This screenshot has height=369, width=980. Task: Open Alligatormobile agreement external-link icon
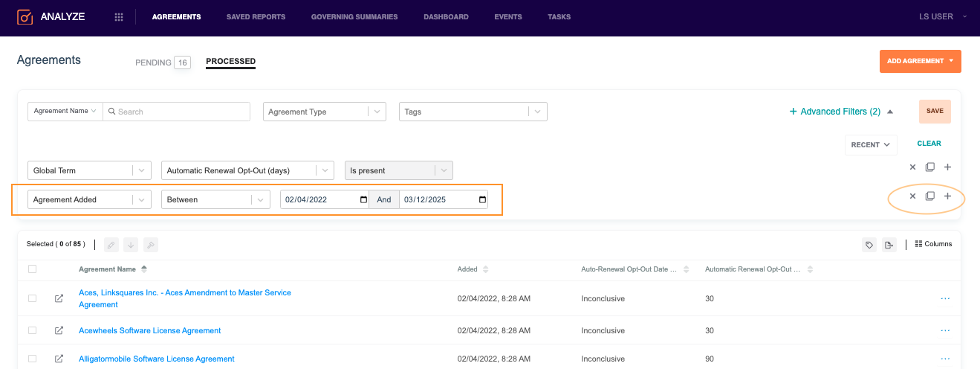click(x=59, y=359)
